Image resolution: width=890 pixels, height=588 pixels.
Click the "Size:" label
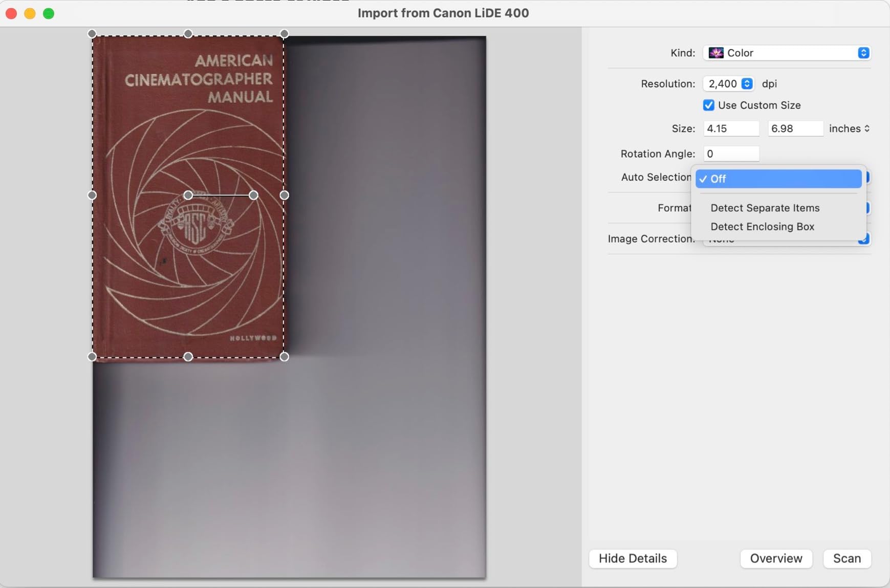point(683,128)
